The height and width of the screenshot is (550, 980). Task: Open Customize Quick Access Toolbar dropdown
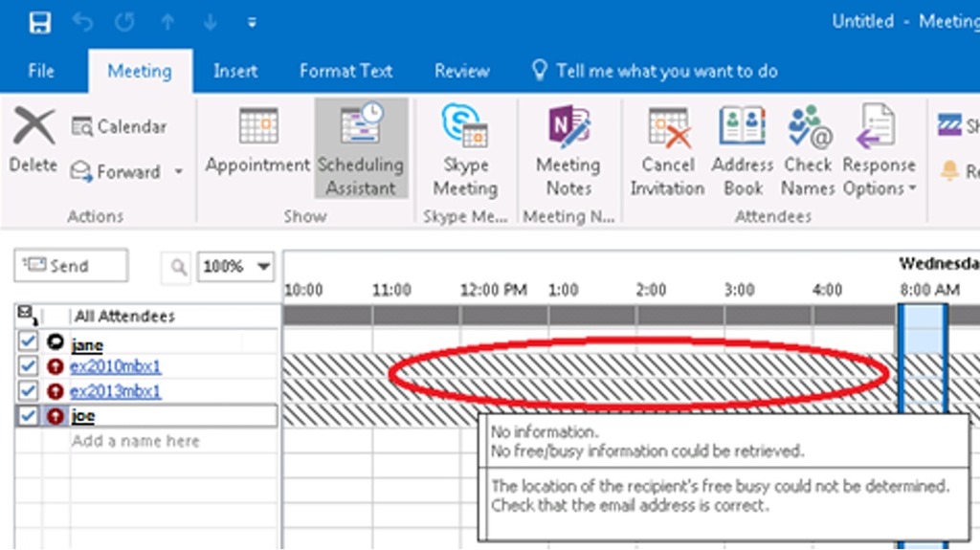[252, 23]
